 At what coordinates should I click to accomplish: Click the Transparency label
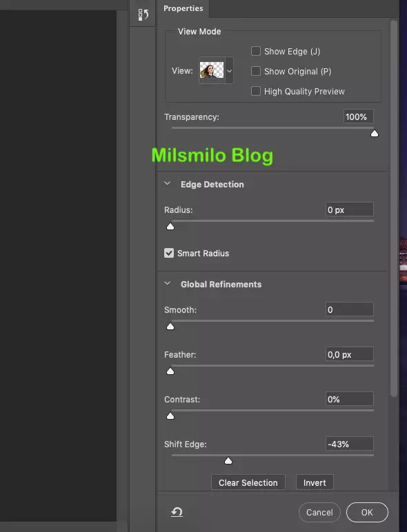click(192, 116)
